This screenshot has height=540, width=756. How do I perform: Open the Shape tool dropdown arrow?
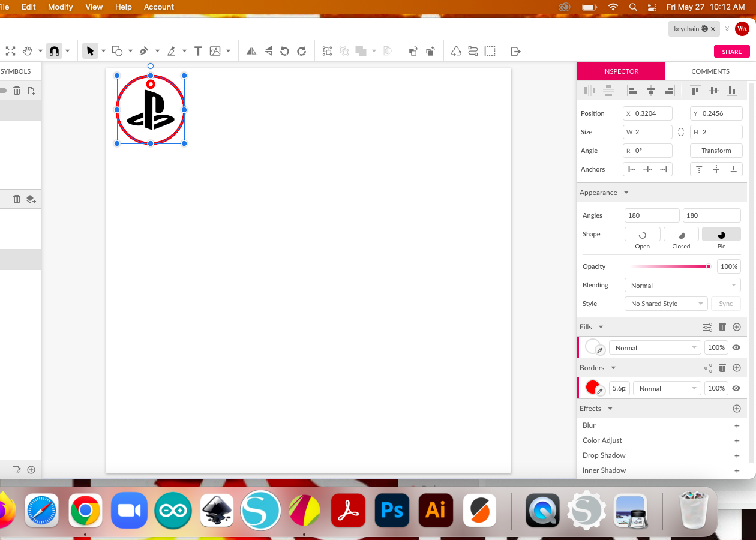coord(130,52)
